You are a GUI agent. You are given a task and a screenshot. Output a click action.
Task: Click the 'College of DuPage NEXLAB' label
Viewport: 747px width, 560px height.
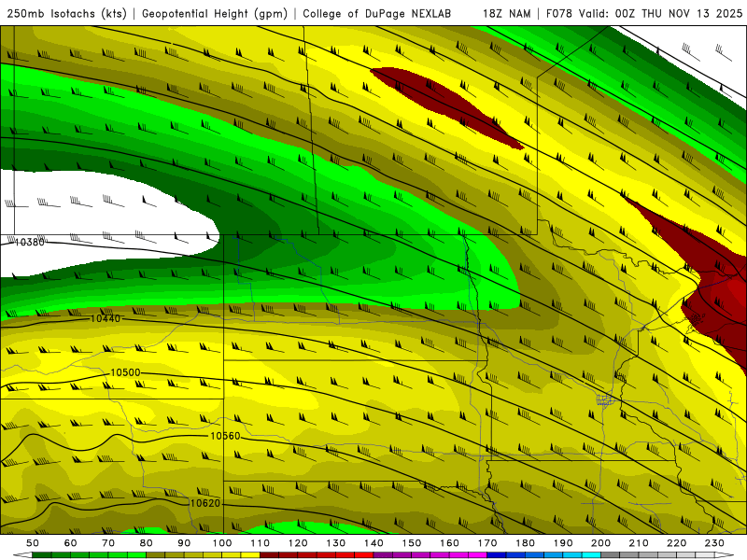click(x=377, y=14)
